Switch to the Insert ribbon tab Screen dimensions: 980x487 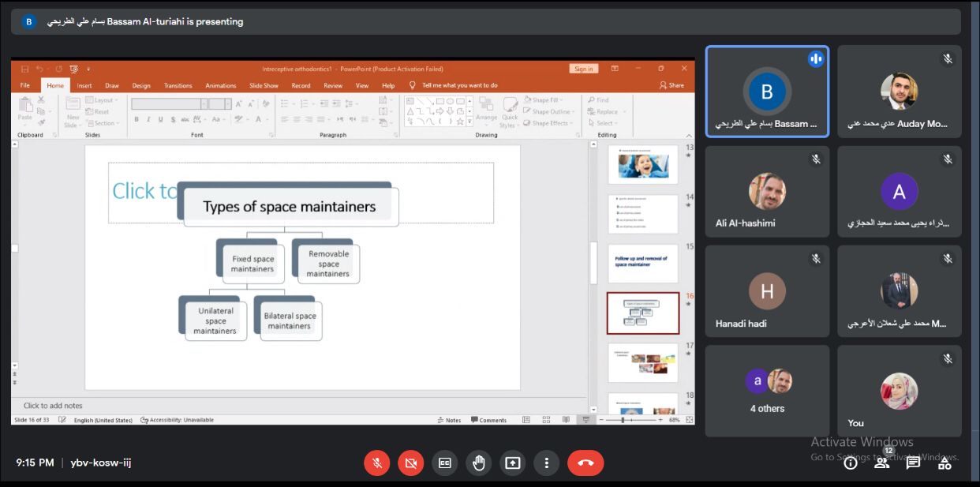84,85
